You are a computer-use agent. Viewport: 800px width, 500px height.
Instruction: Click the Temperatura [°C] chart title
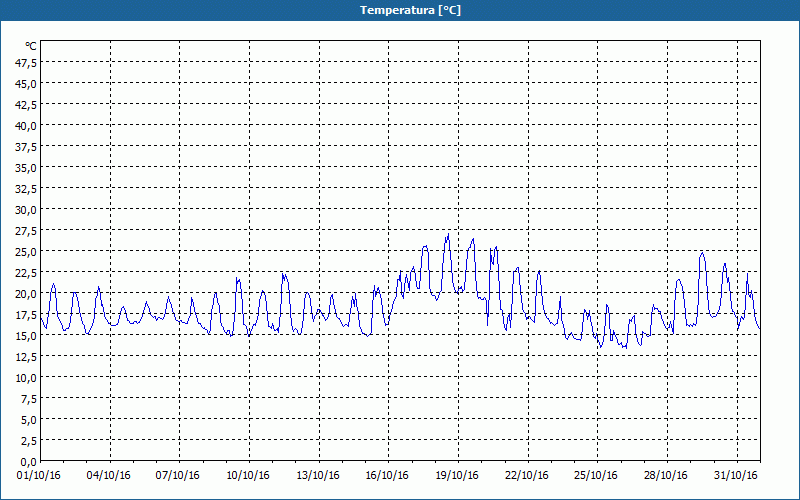coord(410,10)
